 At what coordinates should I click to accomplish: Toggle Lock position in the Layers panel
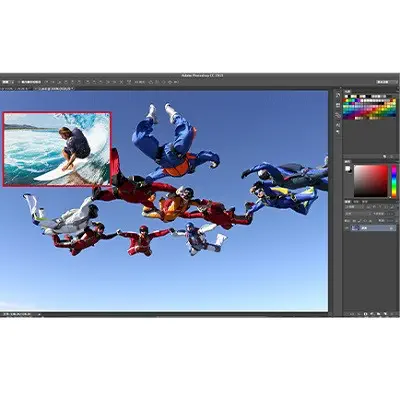click(365, 221)
